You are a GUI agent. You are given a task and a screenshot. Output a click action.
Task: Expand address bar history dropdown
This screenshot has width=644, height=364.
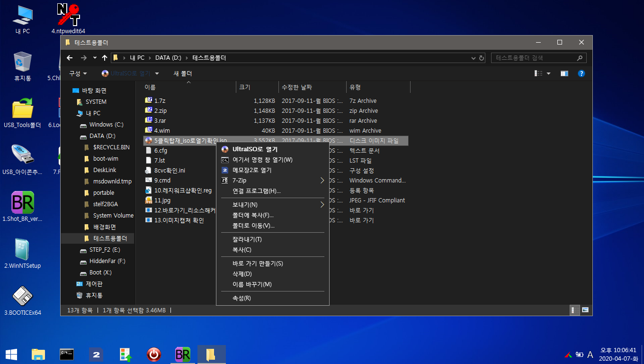474,58
